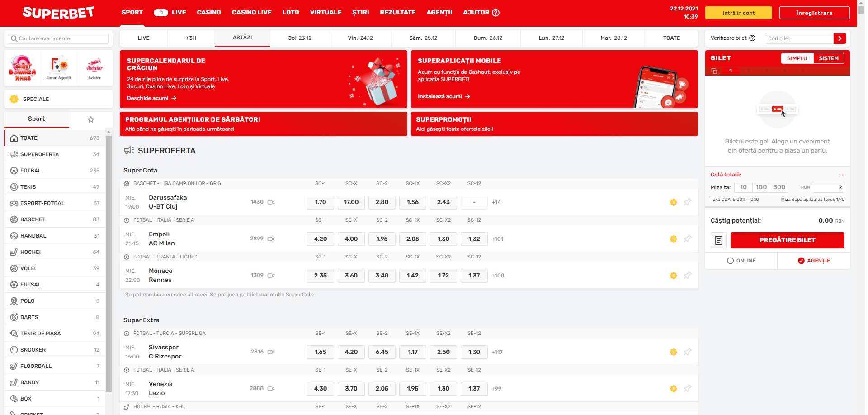Open the CASINO menu item
This screenshot has height=415, width=868.
(209, 13)
